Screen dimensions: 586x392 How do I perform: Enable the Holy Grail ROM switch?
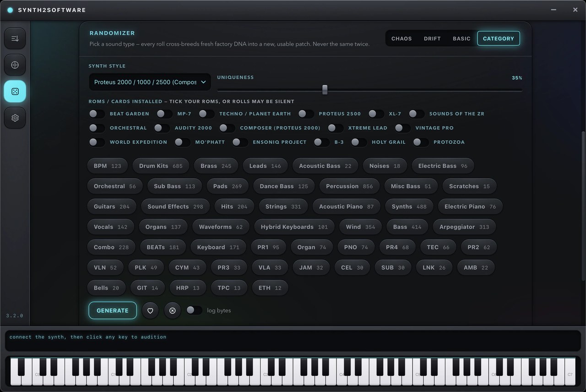(x=359, y=142)
